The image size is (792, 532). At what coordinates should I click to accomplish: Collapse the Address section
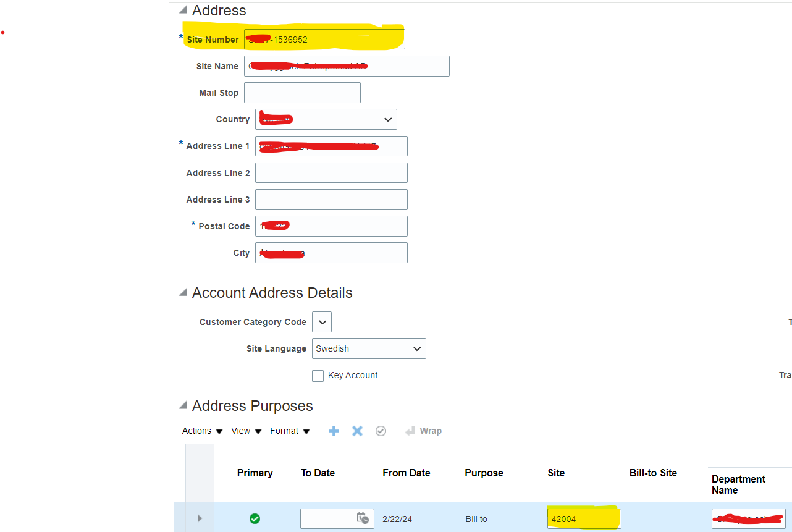(x=183, y=10)
